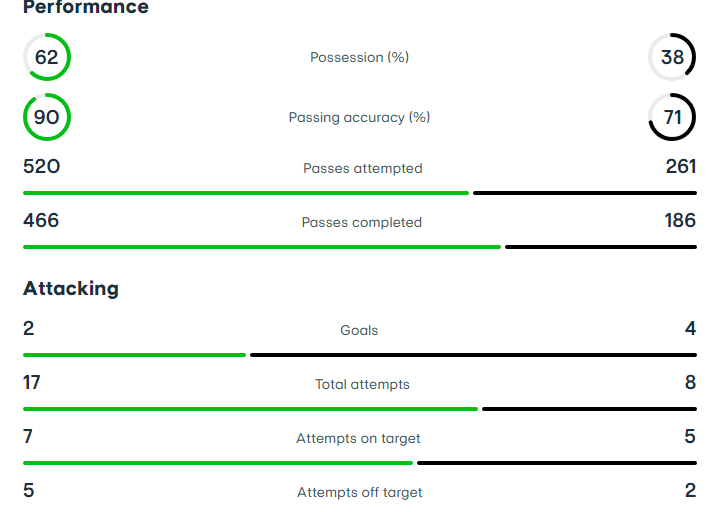Select the black 71 passing accuracy circle
Viewport: 713px width, 512px height.
click(x=672, y=117)
